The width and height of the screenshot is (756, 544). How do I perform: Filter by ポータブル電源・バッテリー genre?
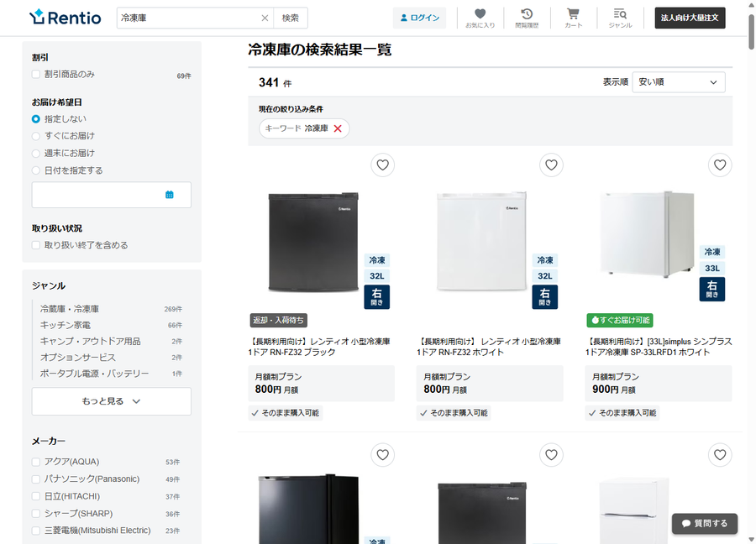coord(94,374)
